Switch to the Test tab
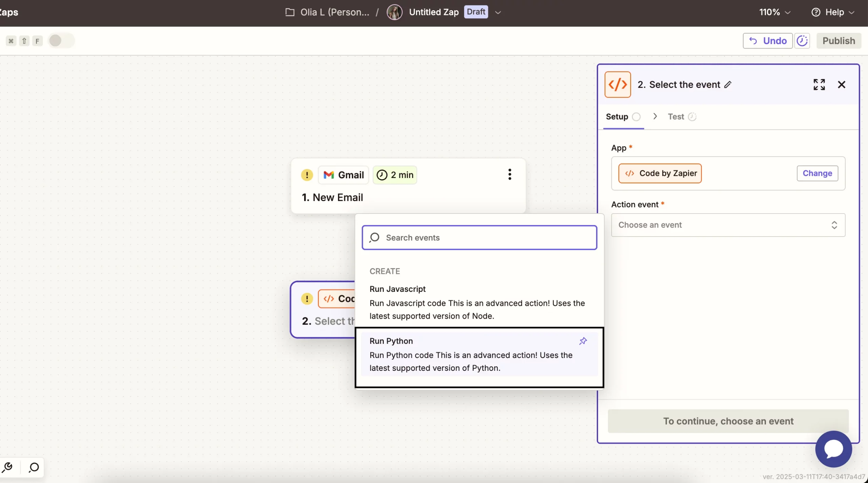This screenshot has width=868, height=483. pyautogui.click(x=682, y=117)
